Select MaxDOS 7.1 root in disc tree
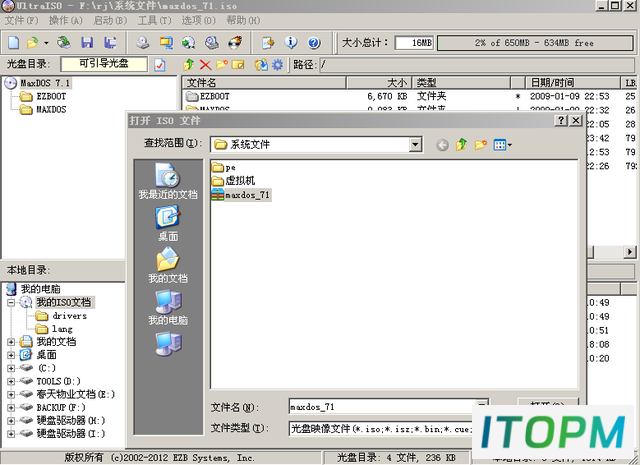Image resolution: width=640 pixels, height=465 pixels. (x=45, y=83)
